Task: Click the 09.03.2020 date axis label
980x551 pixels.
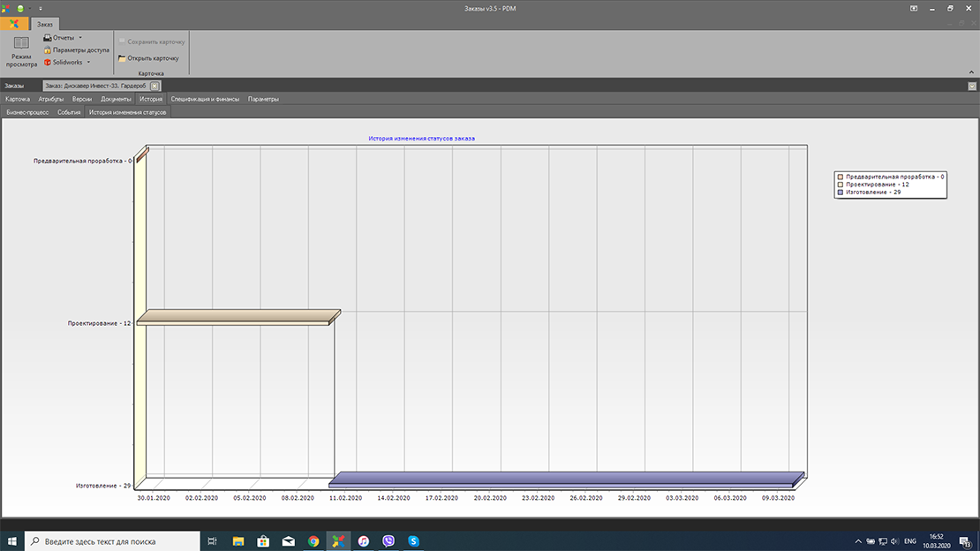Action: point(778,498)
